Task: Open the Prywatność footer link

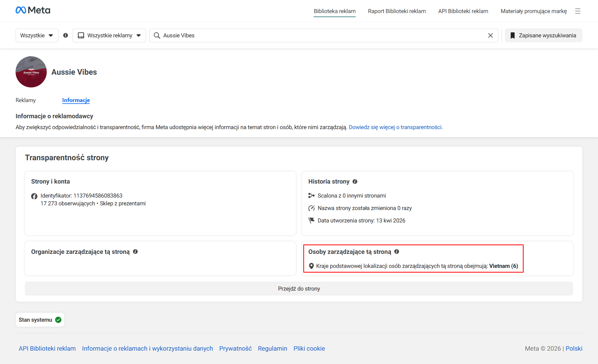Action: tap(235, 348)
